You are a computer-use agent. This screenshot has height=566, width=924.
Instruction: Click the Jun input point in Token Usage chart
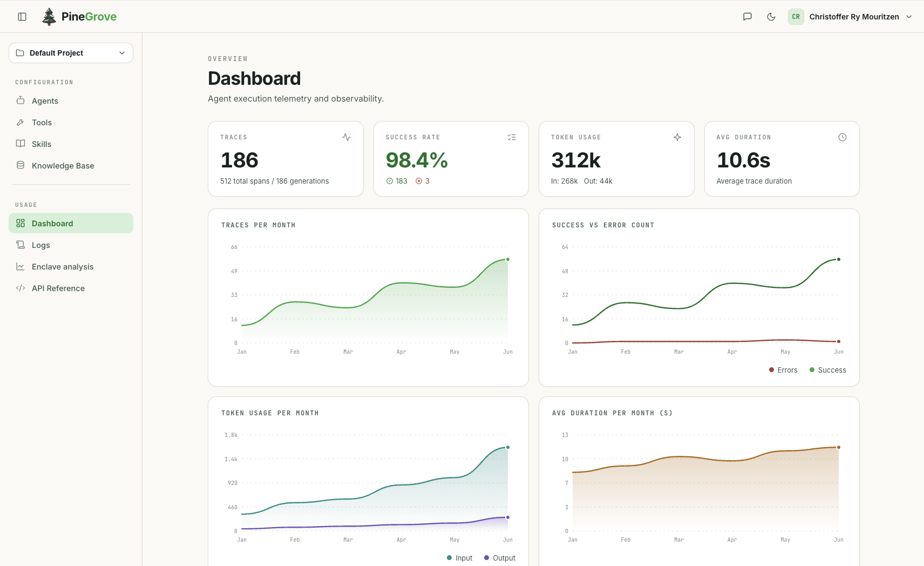click(x=508, y=447)
